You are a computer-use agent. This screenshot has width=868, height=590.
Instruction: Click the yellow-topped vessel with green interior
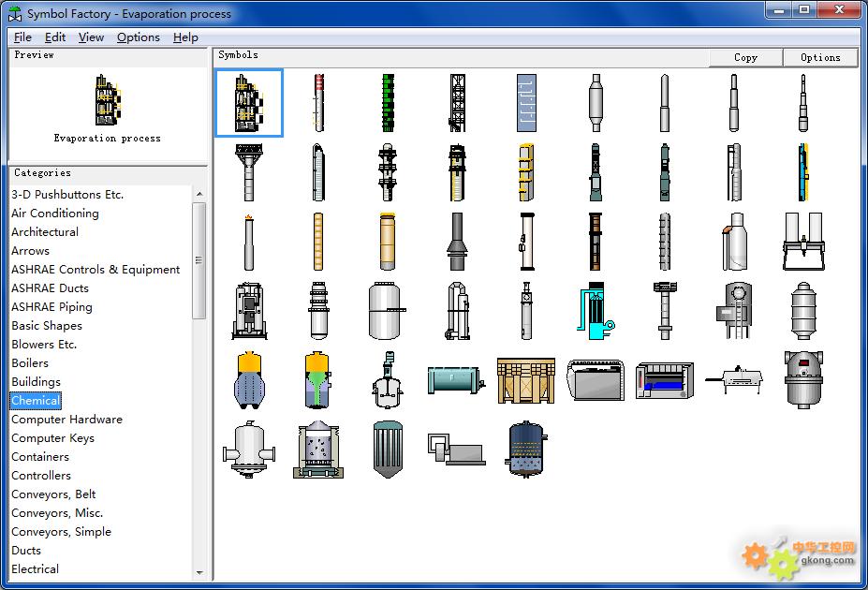[318, 379]
